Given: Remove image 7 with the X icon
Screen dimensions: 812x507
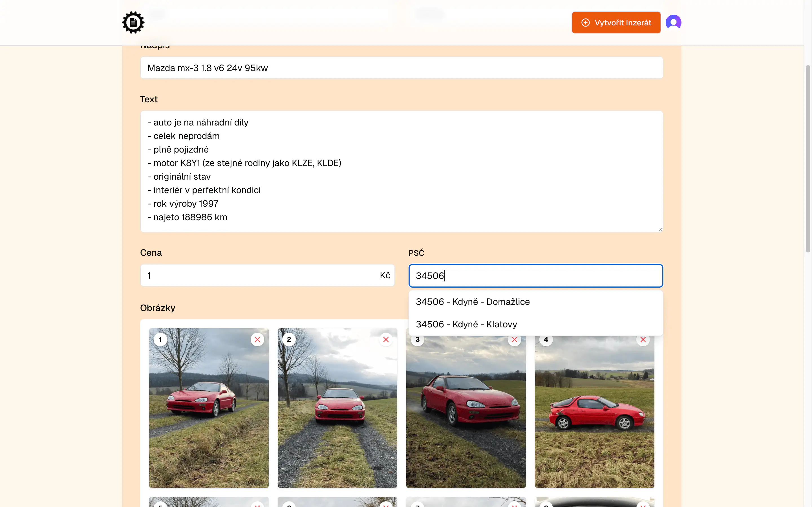Looking at the screenshot, I should (515, 505).
